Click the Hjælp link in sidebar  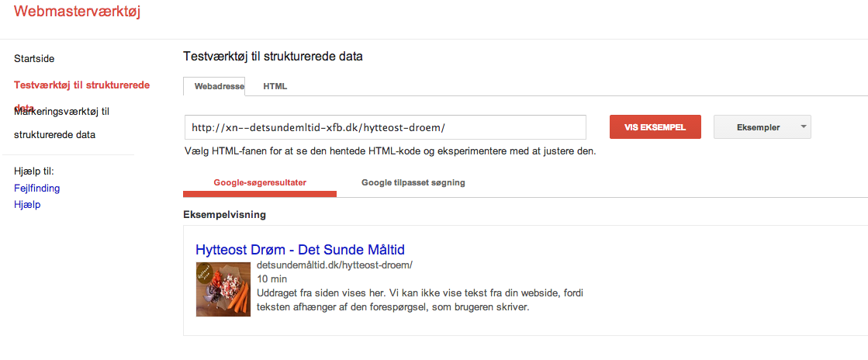tap(27, 204)
